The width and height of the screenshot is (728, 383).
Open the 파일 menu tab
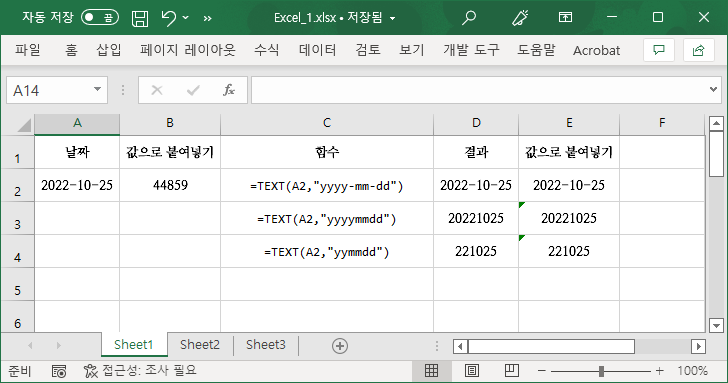(28, 50)
